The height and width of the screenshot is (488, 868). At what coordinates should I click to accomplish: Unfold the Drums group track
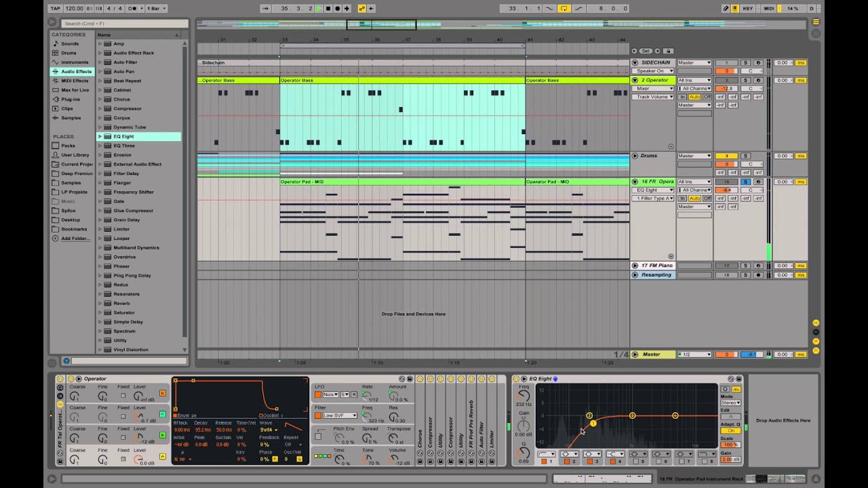635,156
